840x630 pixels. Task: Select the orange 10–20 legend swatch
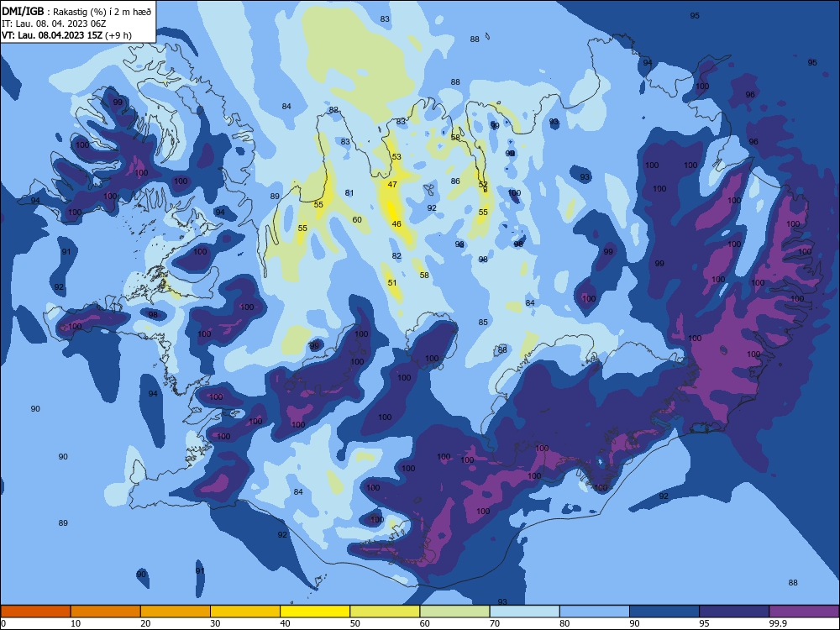click(x=106, y=612)
